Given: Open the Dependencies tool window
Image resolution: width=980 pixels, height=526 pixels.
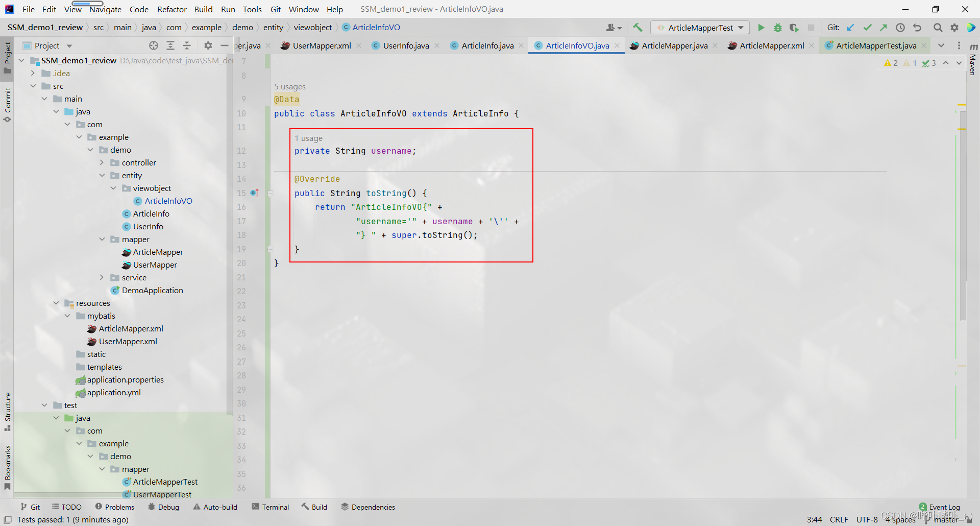Looking at the screenshot, I should point(368,507).
